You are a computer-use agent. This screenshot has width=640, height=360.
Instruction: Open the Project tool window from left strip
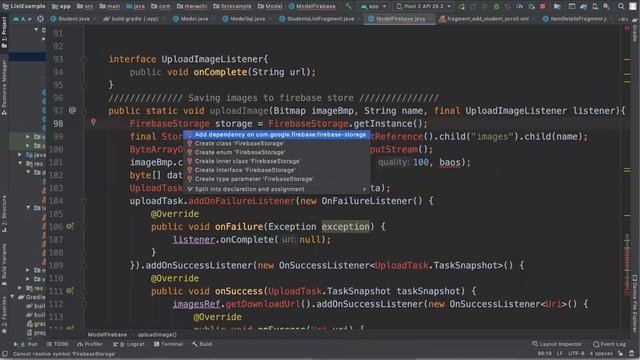(4, 32)
